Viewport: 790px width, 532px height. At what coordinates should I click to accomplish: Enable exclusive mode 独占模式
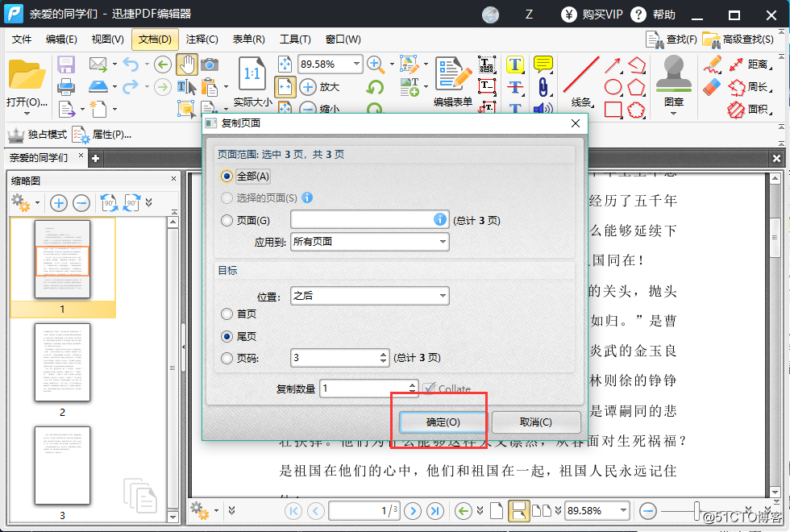pyautogui.click(x=37, y=135)
